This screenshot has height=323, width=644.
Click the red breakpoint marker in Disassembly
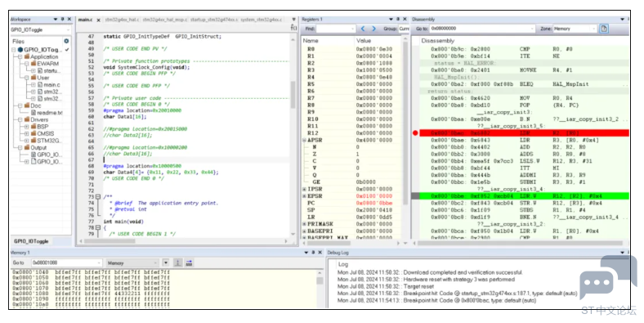(415, 133)
